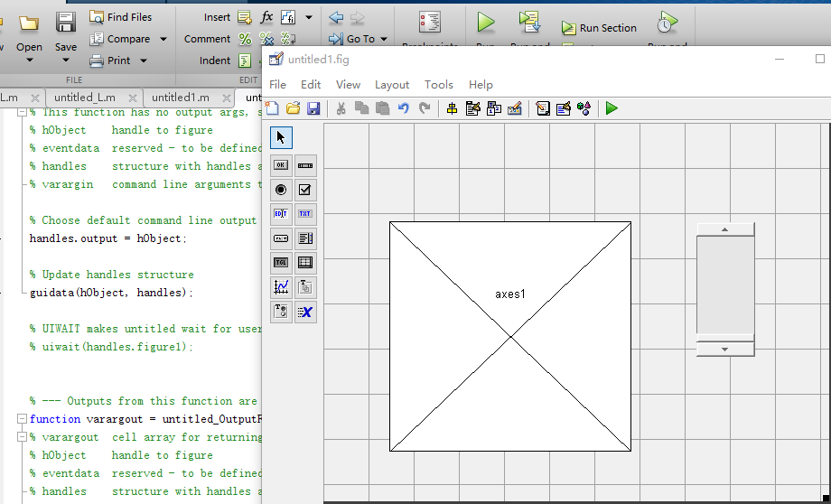Click slider up arrow on canvas

tap(725, 229)
